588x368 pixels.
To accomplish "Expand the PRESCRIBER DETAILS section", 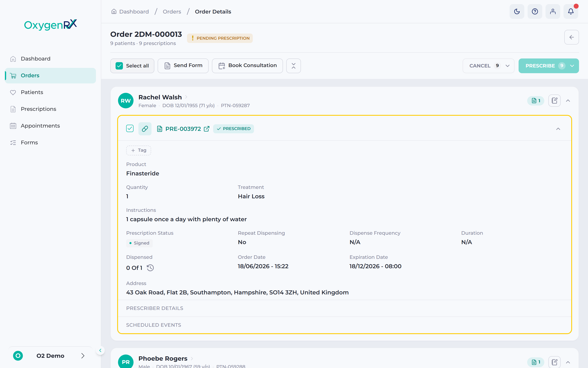I will point(345,308).
